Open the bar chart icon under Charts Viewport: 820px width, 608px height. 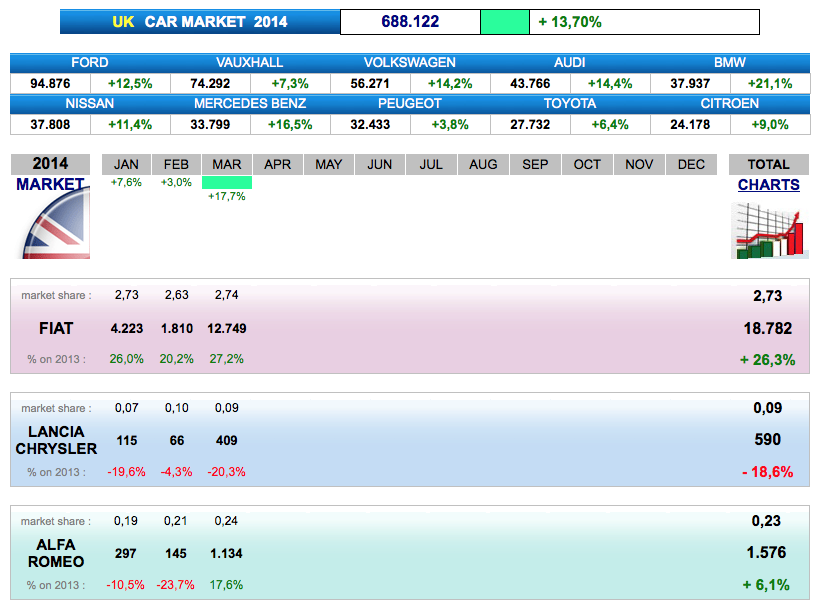click(768, 230)
